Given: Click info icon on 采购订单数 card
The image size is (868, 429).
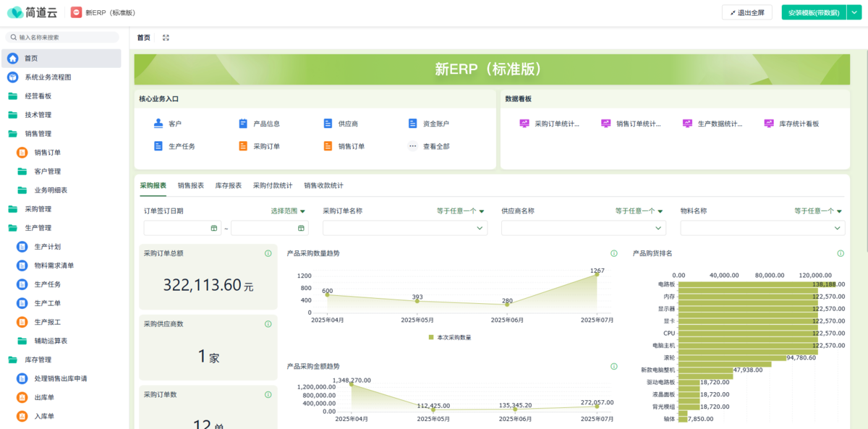Looking at the screenshot, I should point(268,394).
